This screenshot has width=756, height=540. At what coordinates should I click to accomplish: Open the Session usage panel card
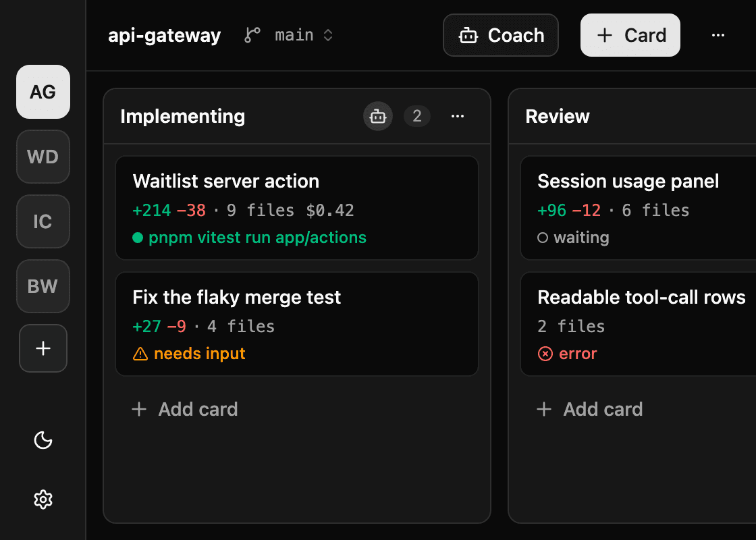click(x=639, y=208)
